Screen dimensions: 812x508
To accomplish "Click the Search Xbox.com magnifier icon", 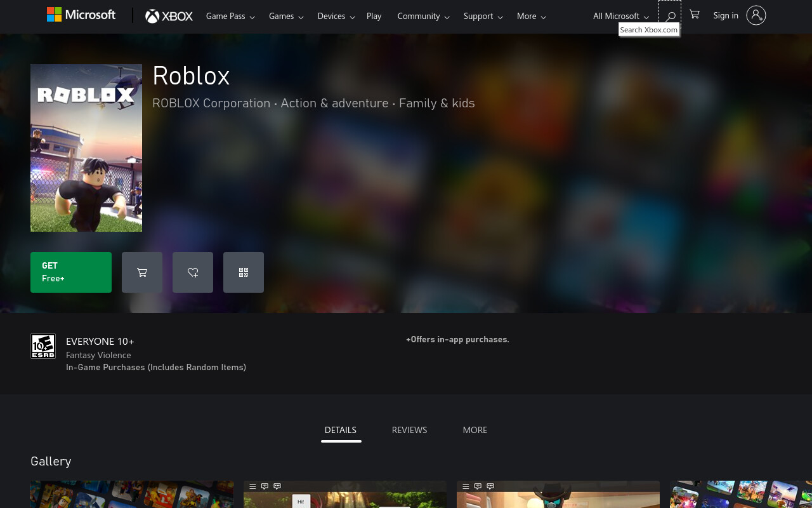I will tap(670, 16).
